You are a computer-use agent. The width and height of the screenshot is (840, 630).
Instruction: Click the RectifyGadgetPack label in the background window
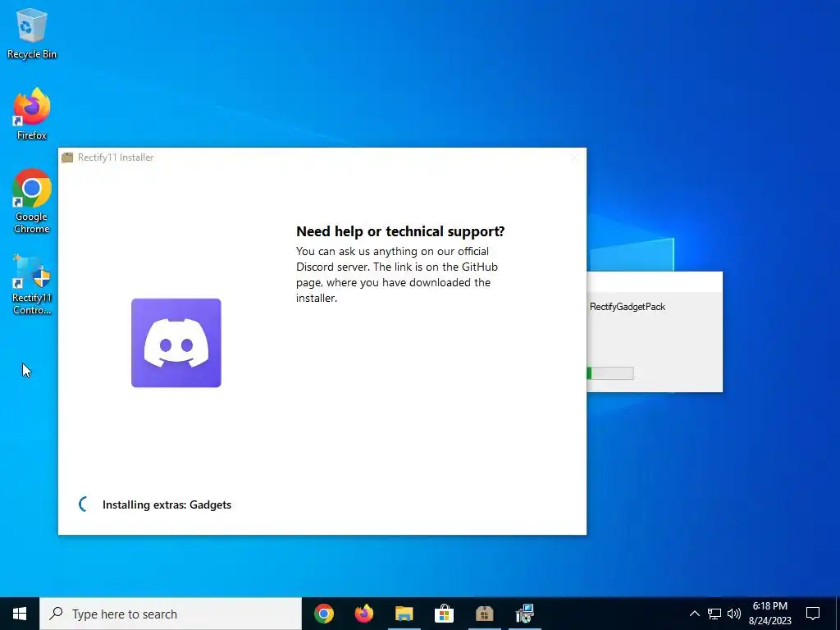coord(628,307)
